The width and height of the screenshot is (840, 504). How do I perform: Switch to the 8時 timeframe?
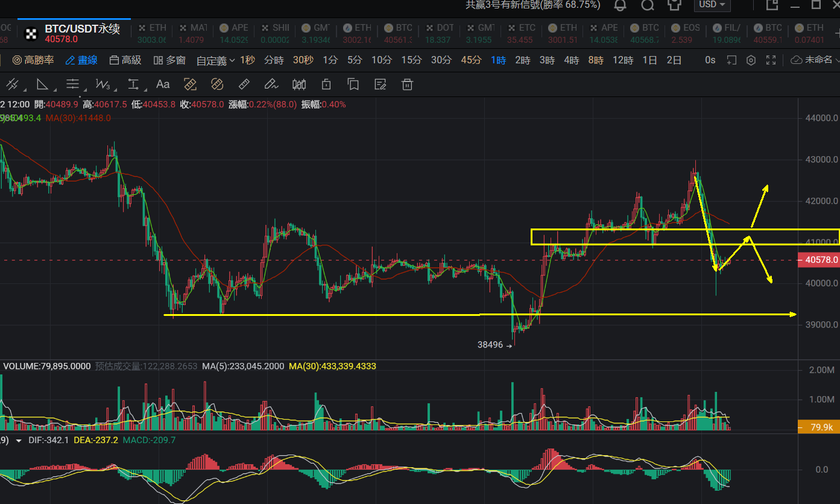point(596,60)
